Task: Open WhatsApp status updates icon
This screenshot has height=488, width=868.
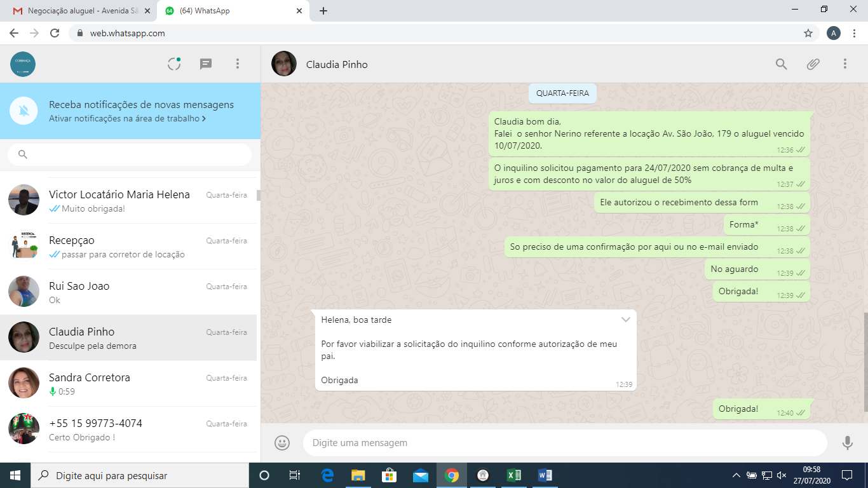Action: [174, 64]
